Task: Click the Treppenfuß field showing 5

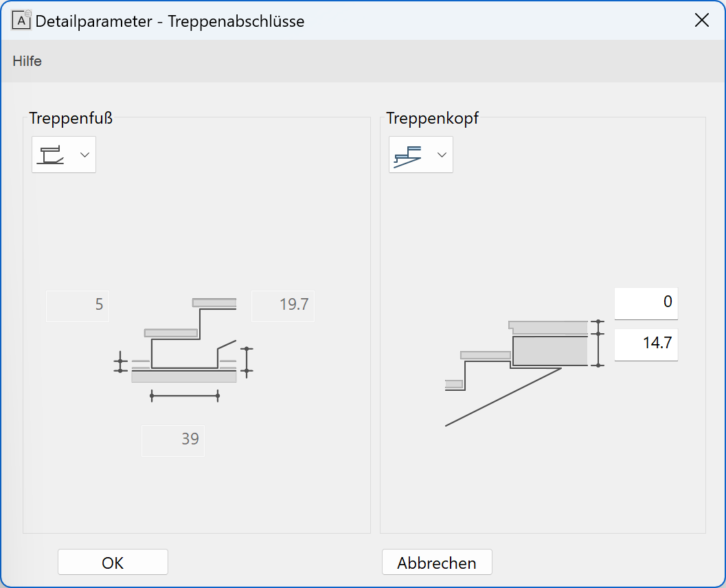Action: point(78,306)
